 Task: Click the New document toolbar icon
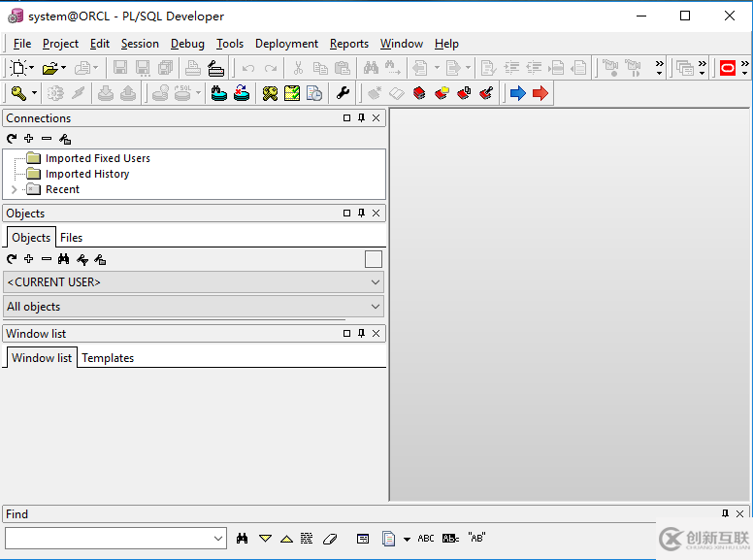(18, 68)
